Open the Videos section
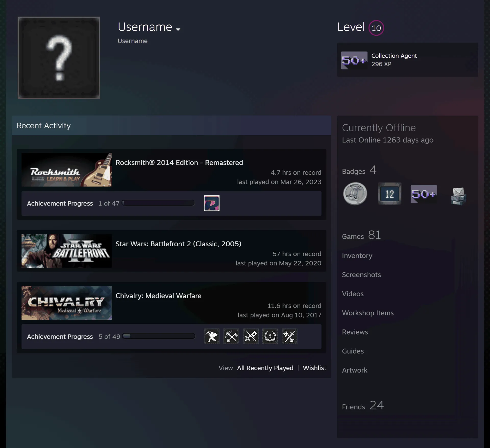Image resolution: width=490 pixels, height=448 pixels. (x=353, y=294)
